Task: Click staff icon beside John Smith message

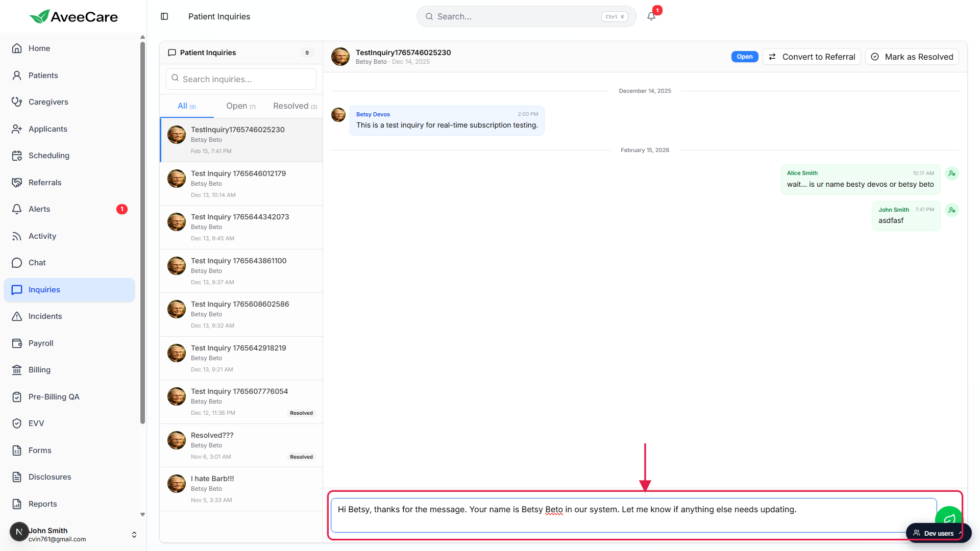Action: coord(952,210)
